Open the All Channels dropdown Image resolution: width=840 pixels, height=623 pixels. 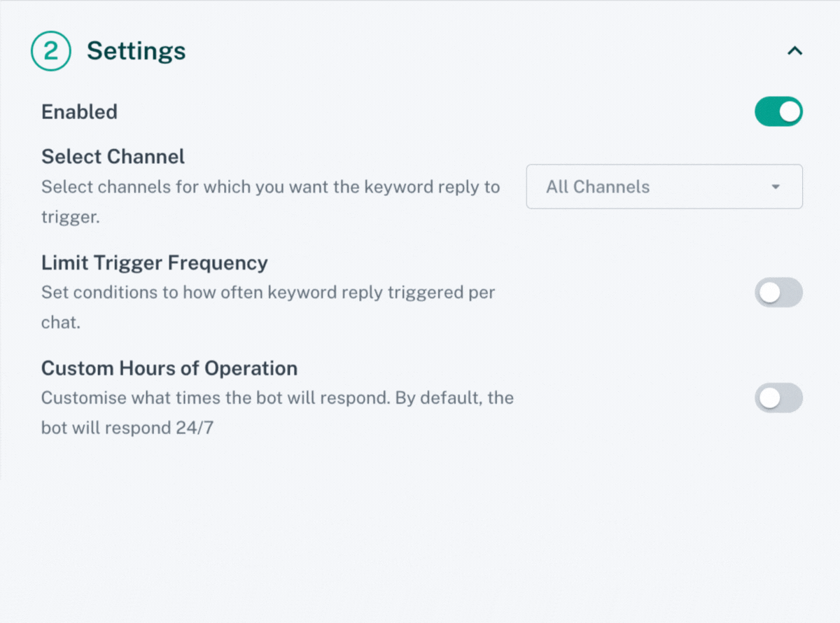point(664,187)
